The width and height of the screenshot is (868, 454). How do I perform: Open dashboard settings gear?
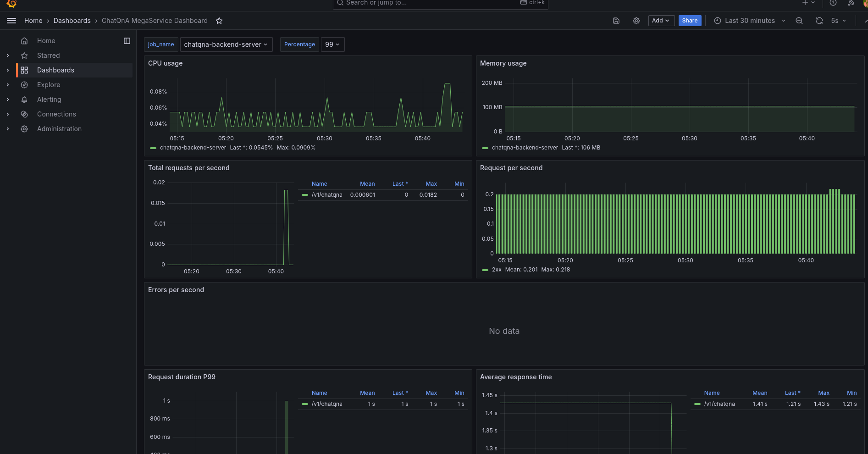(636, 21)
